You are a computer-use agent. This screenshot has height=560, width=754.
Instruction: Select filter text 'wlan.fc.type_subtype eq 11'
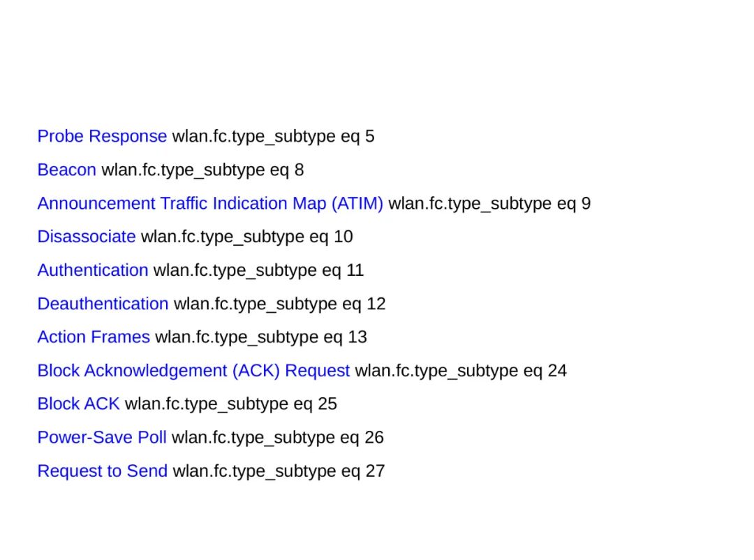[x=259, y=271]
